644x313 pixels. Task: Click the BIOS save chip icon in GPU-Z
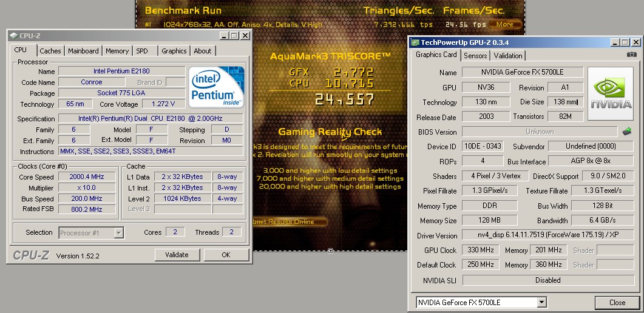[x=627, y=132]
